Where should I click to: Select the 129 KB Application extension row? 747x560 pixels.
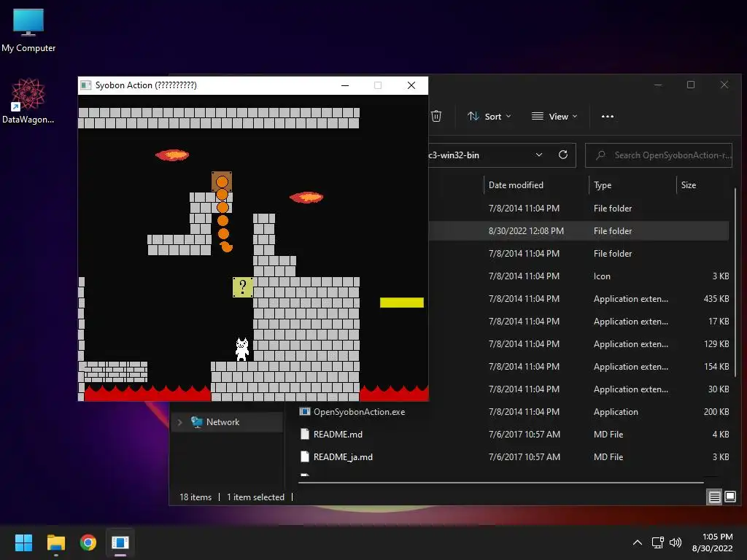(578, 344)
